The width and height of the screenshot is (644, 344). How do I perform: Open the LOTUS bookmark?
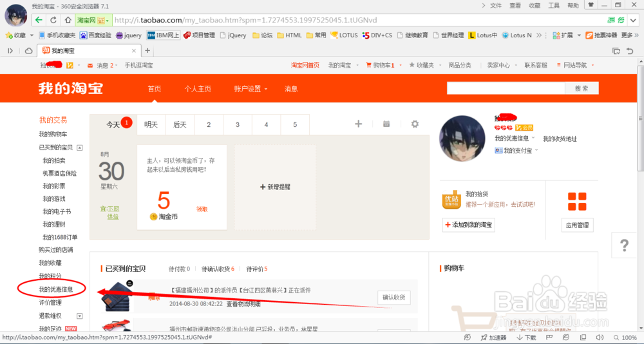click(x=344, y=35)
